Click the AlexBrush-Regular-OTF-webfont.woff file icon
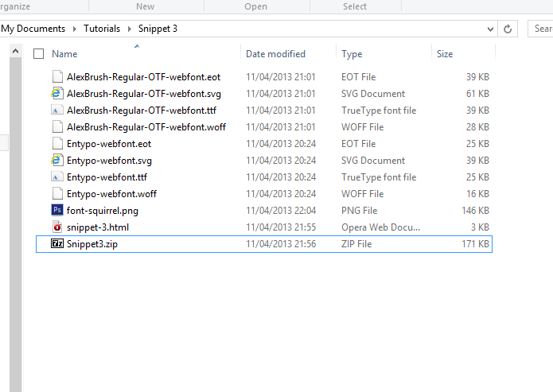This screenshot has height=392, width=553. pyautogui.click(x=57, y=127)
